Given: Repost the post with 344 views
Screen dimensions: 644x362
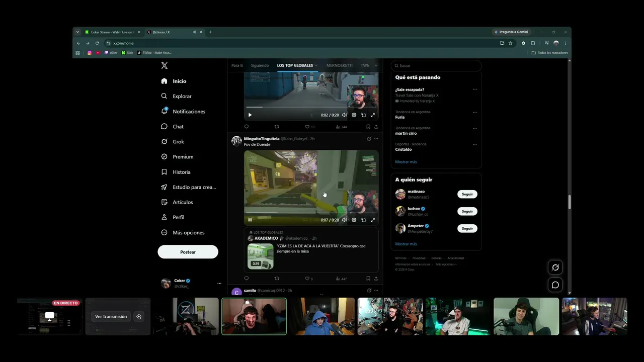Looking at the screenshot, I should [277, 127].
